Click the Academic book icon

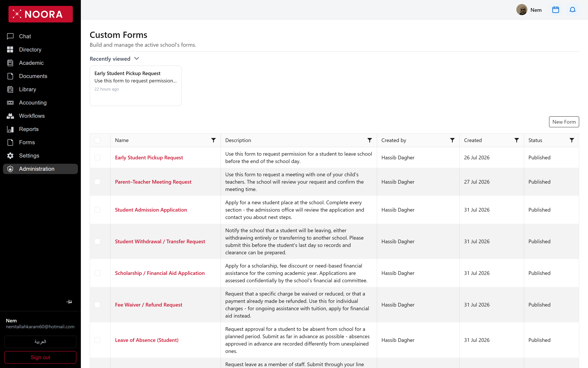tap(10, 63)
